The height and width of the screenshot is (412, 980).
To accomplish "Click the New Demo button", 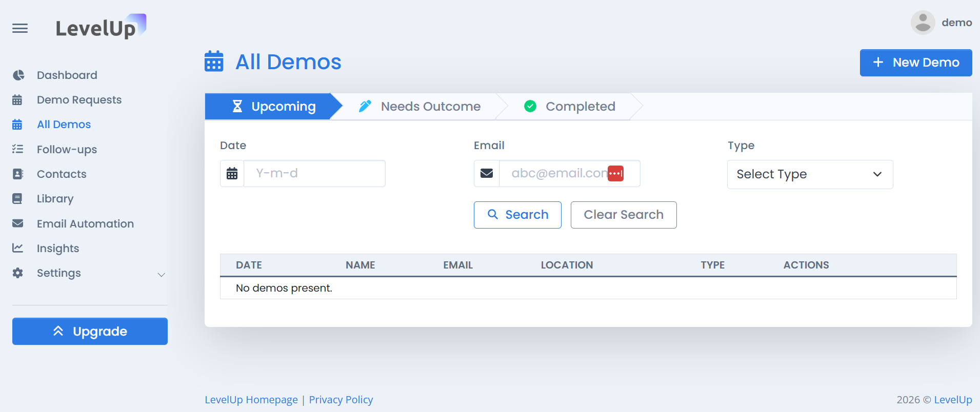I will (916, 63).
